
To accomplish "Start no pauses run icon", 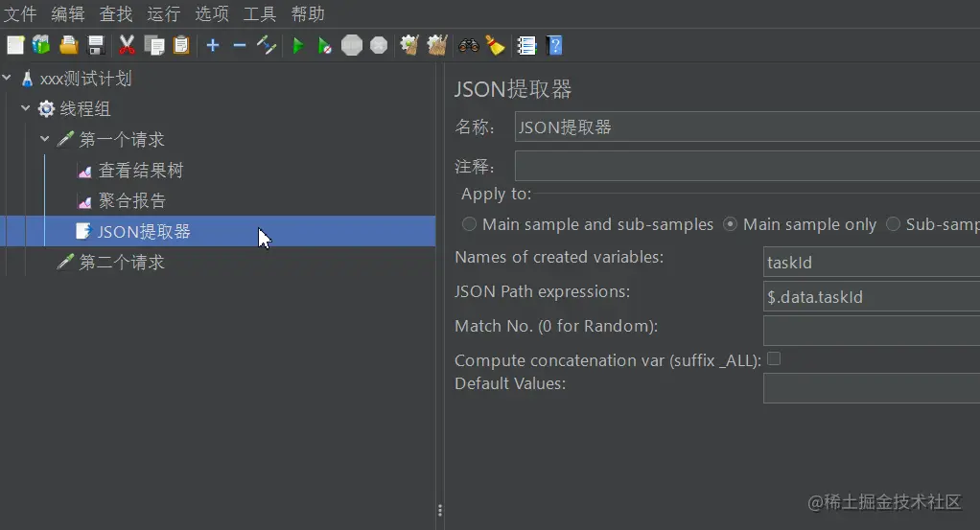I will (x=324, y=45).
